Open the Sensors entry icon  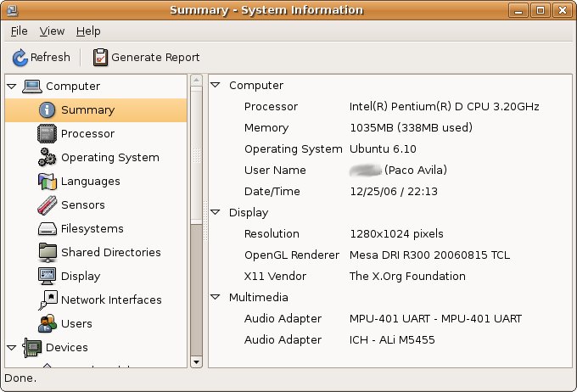click(48, 205)
